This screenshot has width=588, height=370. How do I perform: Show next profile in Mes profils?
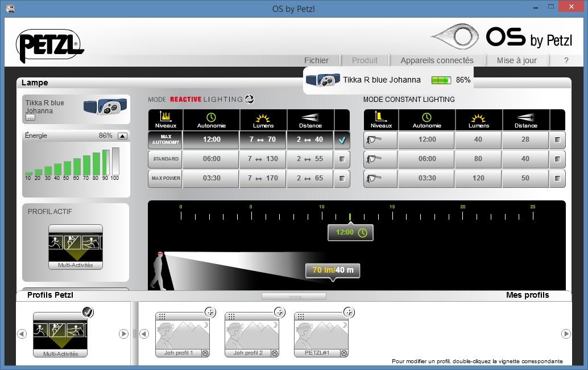pyautogui.click(x=566, y=334)
